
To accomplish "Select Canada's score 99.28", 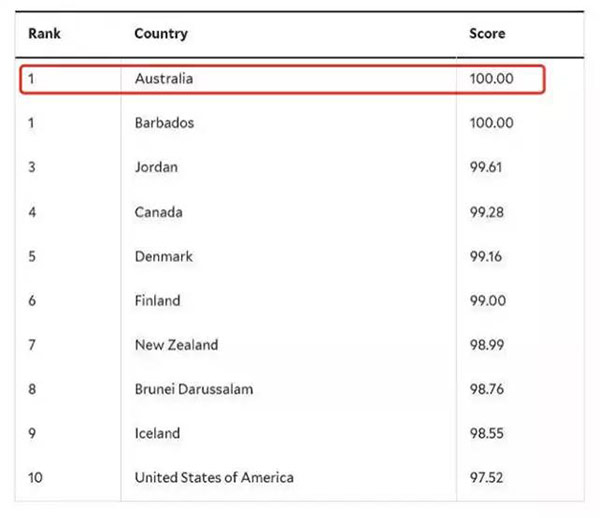I will point(486,212).
